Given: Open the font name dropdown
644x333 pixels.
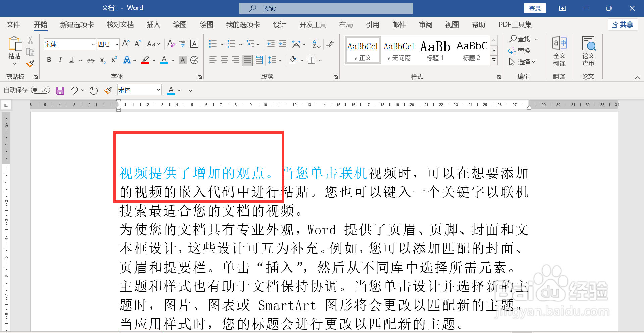Looking at the screenshot, I should [93, 44].
